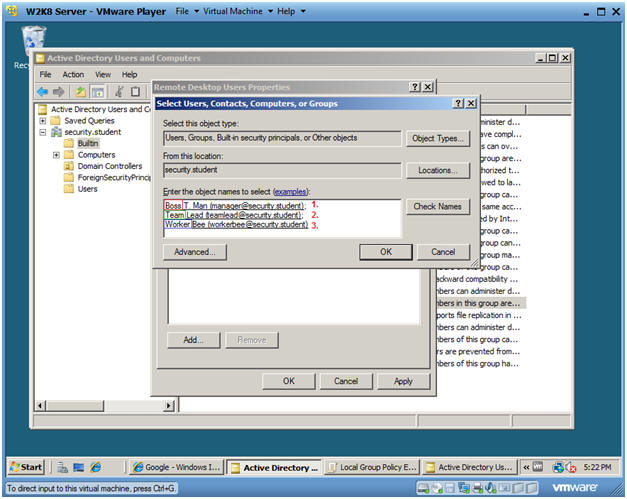Click left arrow of tree pane scrollbar

[40, 406]
